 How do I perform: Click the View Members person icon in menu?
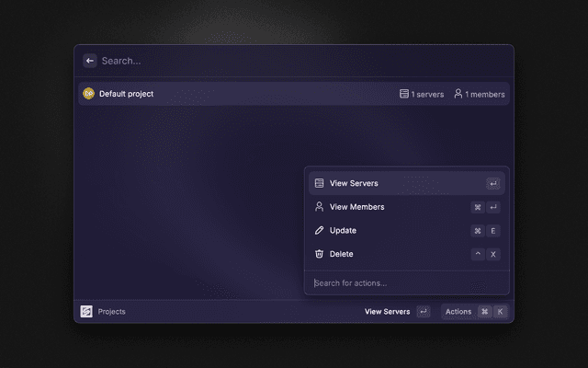point(319,207)
